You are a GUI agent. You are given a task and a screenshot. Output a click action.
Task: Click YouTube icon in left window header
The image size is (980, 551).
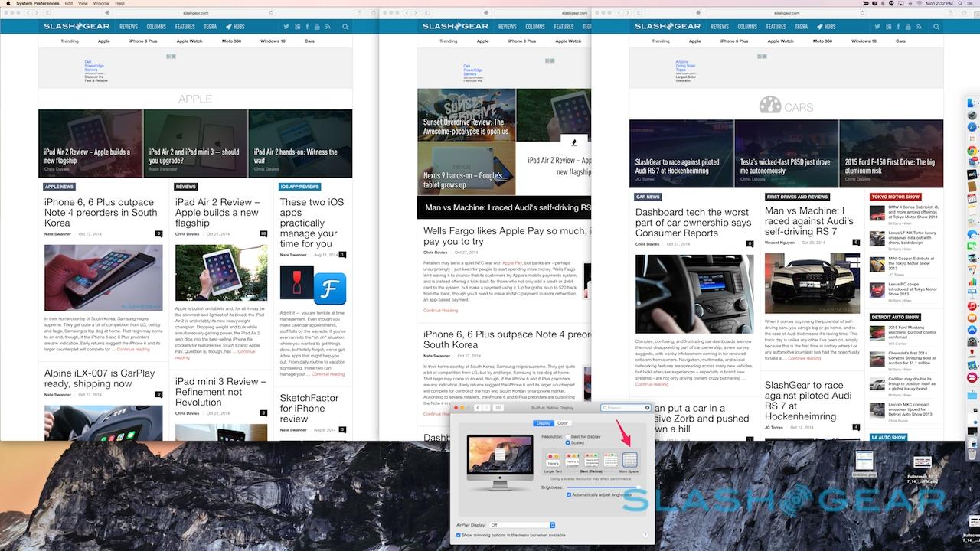point(317,27)
